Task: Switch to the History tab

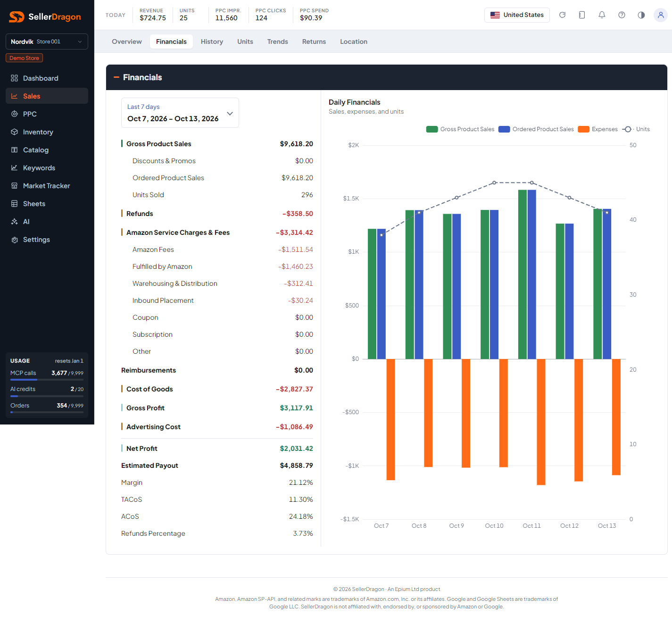Action: click(x=212, y=42)
